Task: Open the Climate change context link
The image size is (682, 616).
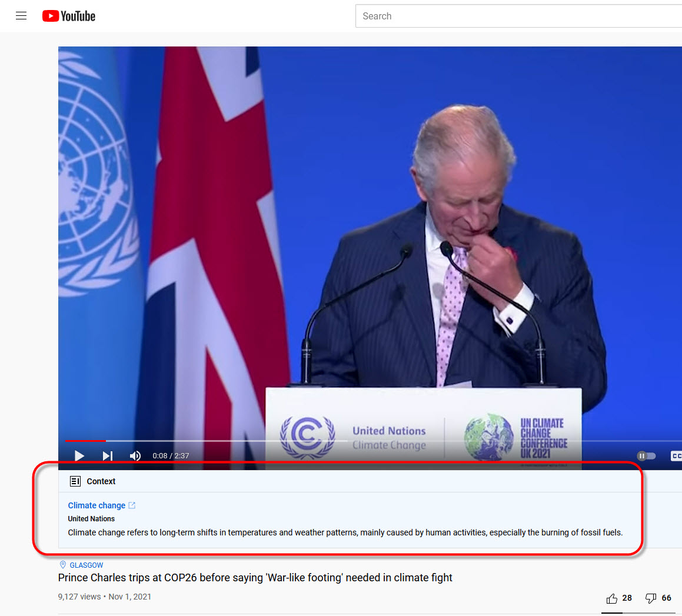Action: click(x=97, y=505)
